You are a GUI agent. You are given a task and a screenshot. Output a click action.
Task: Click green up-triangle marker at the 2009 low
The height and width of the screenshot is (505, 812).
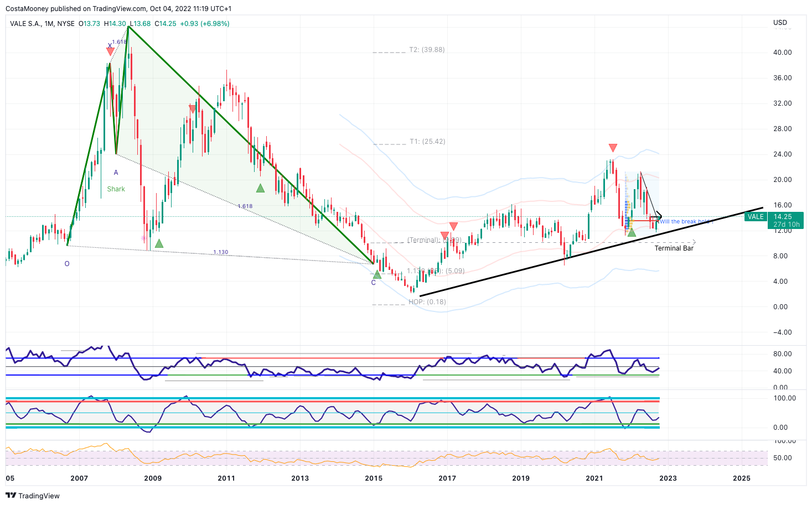click(159, 243)
